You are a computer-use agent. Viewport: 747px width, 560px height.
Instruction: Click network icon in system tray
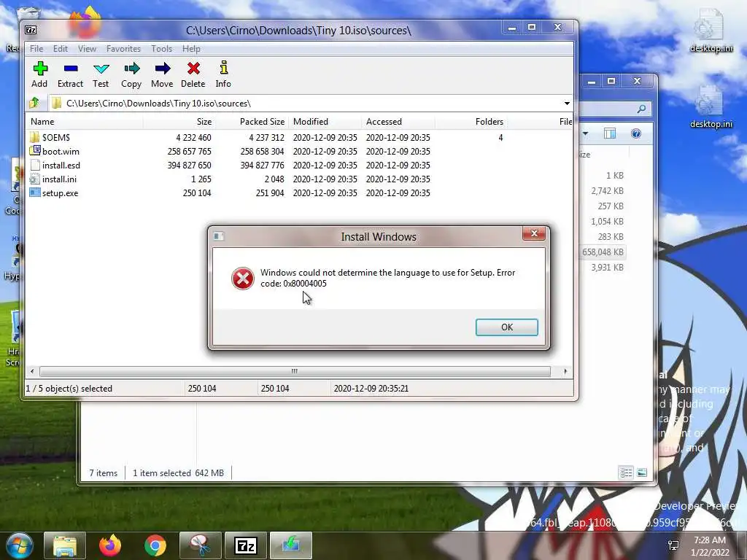pos(673,545)
